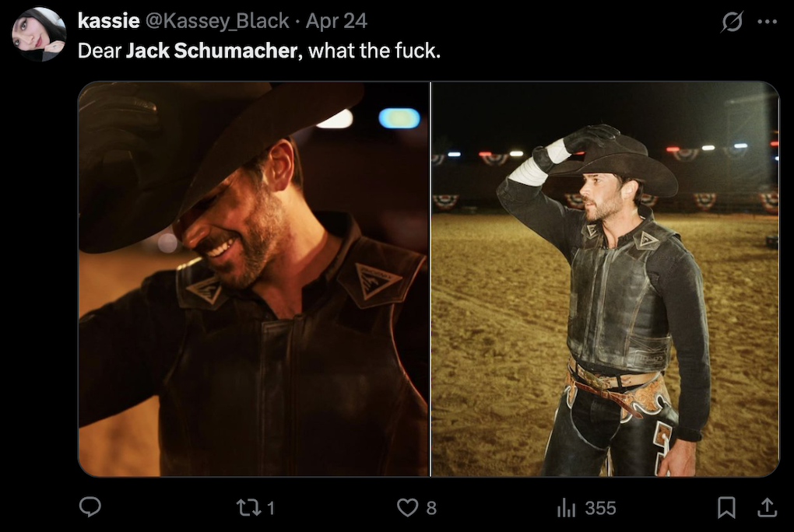The width and height of the screenshot is (794, 532).
Task: Click the view count "355"
Action: pos(600,509)
